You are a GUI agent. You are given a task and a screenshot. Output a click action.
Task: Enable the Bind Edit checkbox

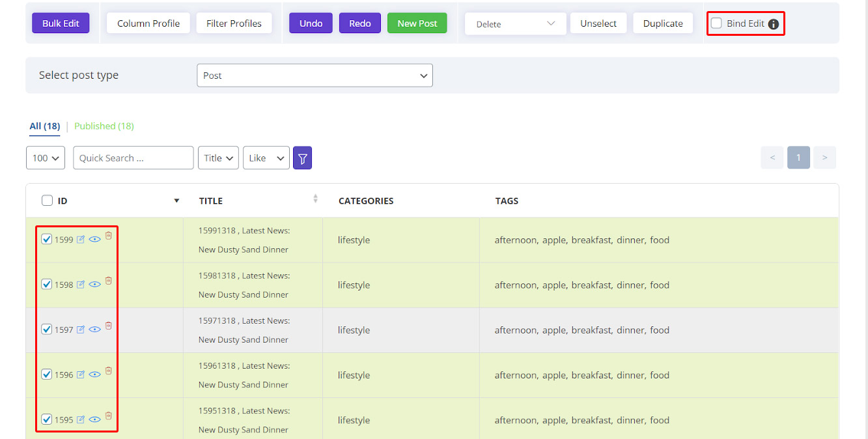(716, 23)
